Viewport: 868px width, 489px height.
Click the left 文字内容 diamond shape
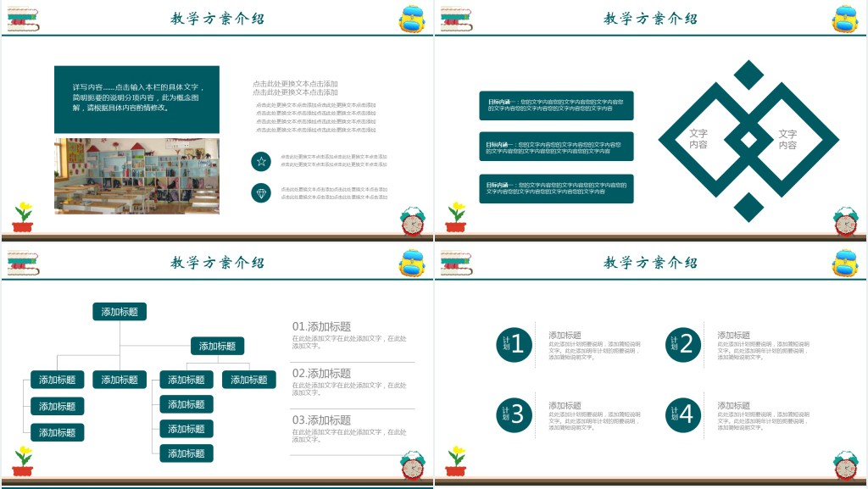pos(698,139)
